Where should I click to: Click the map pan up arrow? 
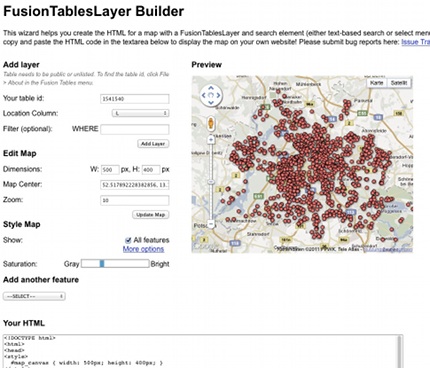pos(211,88)
